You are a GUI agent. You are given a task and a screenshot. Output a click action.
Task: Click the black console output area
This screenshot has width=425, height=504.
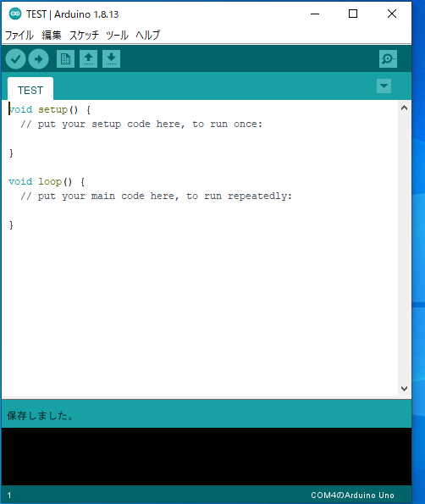point(207,457)
